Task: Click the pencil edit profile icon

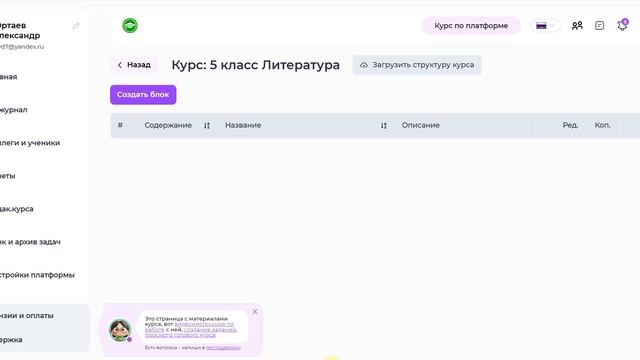Action: coord(76,26)
